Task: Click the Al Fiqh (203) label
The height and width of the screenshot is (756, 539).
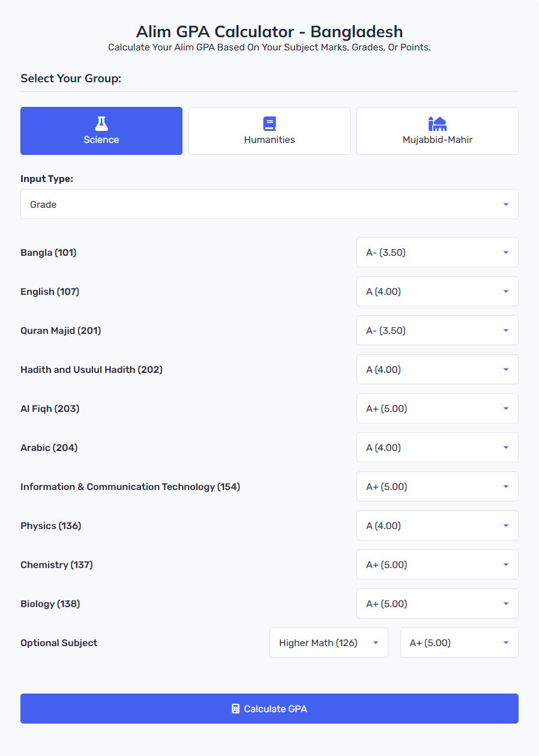Action: [x=50, y=408]
